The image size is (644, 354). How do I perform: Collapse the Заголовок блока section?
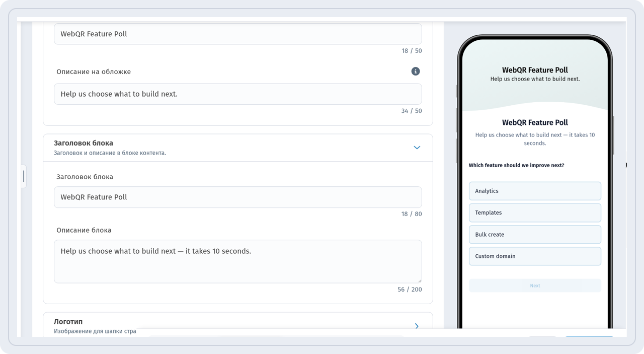(x=417, y=148)
